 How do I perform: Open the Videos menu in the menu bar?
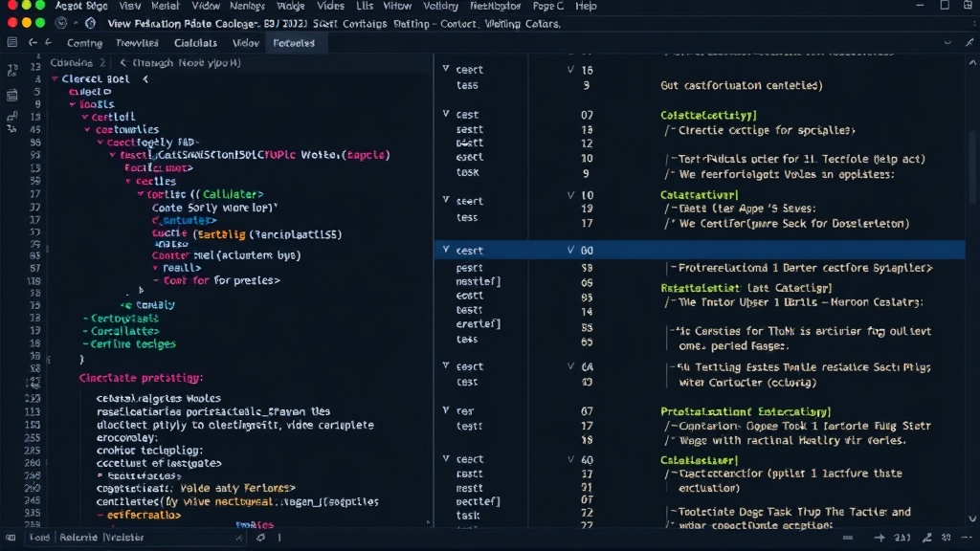330,6
